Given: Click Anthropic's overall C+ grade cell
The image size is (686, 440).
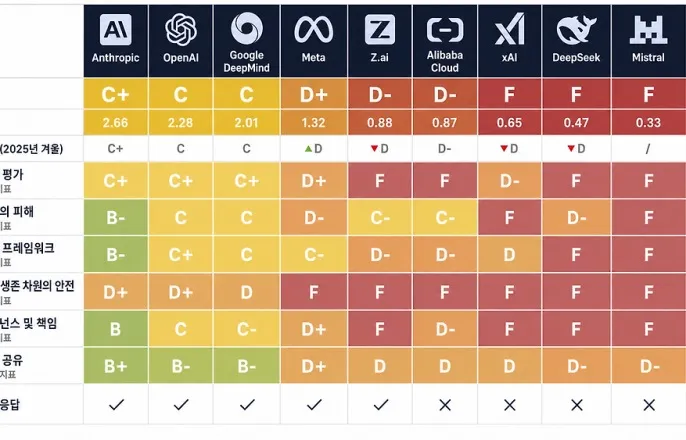Looking at the screenshot, I should (116, 94).
